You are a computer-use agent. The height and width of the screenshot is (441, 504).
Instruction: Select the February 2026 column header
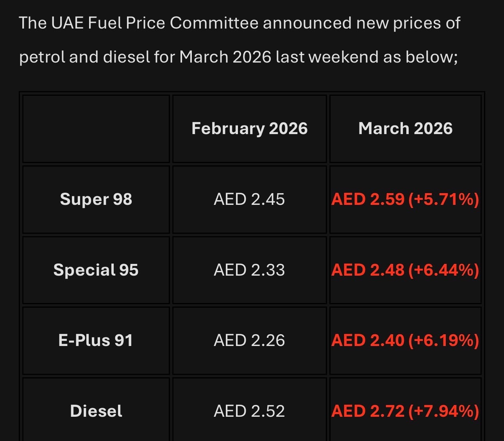[x=249, y=129]
